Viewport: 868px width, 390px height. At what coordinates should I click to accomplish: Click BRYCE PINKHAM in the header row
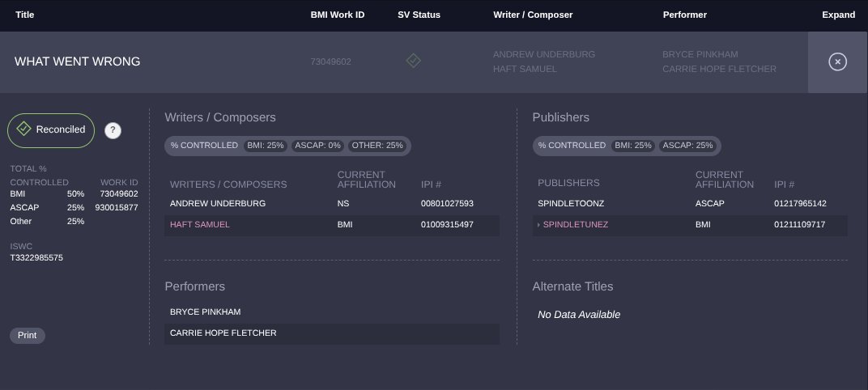pyautogui.click(x=700, y=54)
